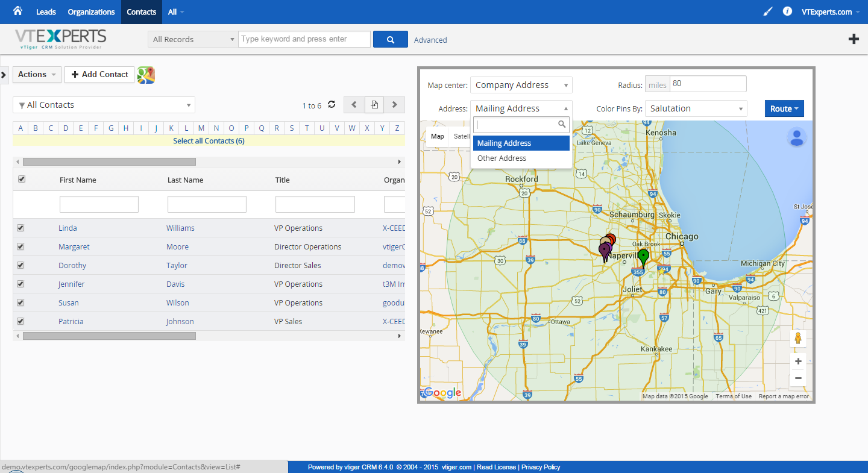Uncheck the Susan Wilson row checkbox
Image resolution: width=868 pixels, height=473 pixels.
pos(20,302)
